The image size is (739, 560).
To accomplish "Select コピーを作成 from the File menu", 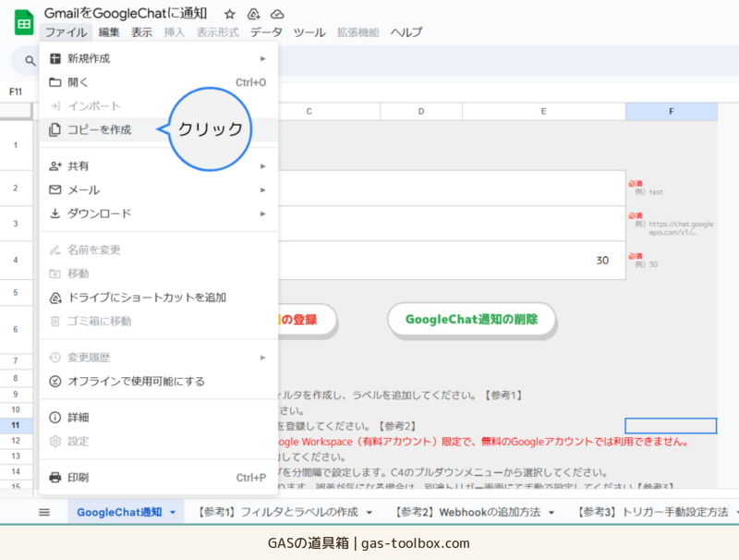I will click(159, 129).
